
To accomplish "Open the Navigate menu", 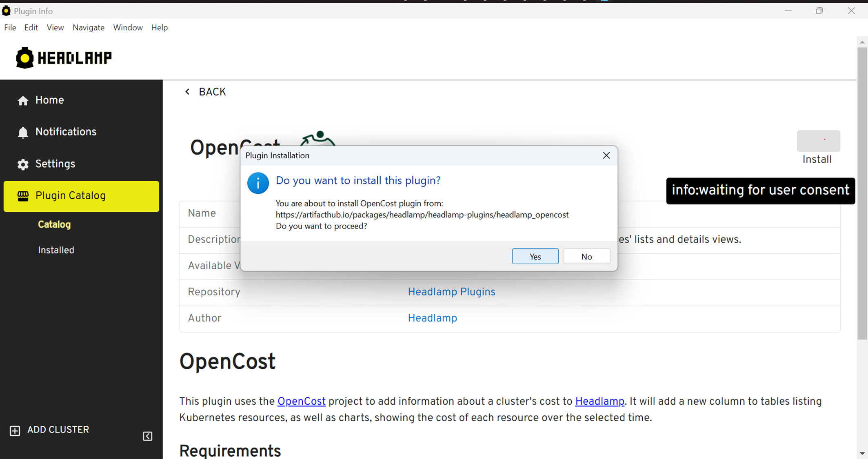I will pyautogui.click(x=88, y=27).
